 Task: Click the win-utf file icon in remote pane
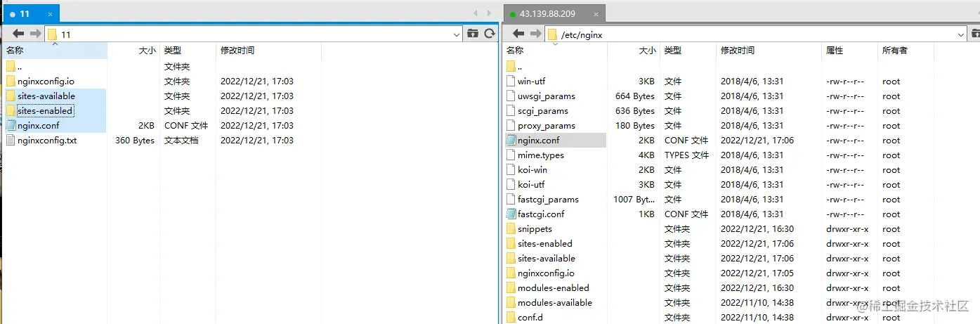pos(511,82)
